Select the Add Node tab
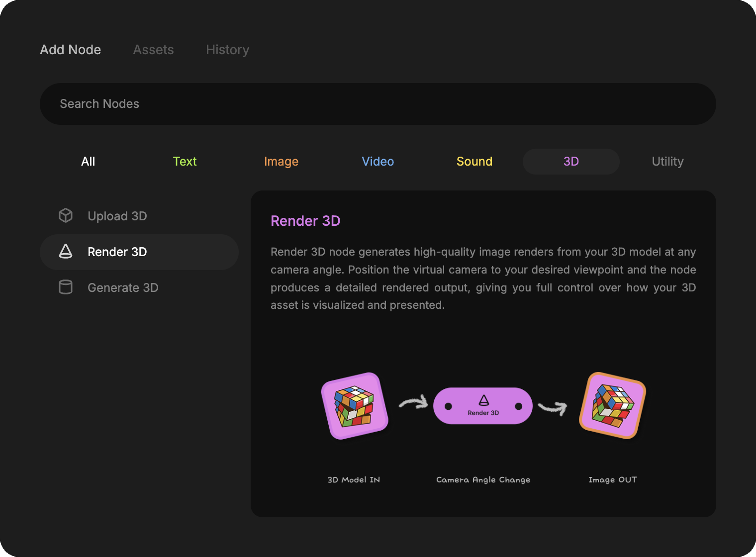The width and height of the screenshot is (756, 557). pyautogui.click(x=71, y=50)
